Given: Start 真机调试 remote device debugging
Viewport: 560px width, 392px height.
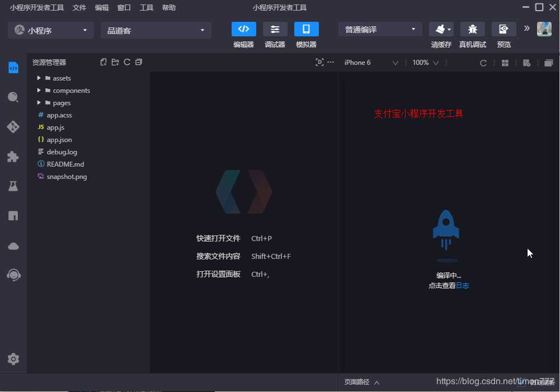Looking at the screenshot, I should (473, 29).
